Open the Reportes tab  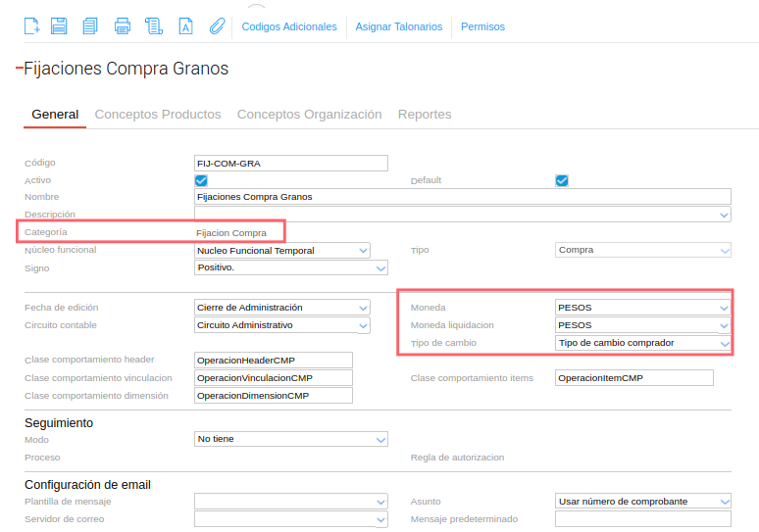pos(425,115)
